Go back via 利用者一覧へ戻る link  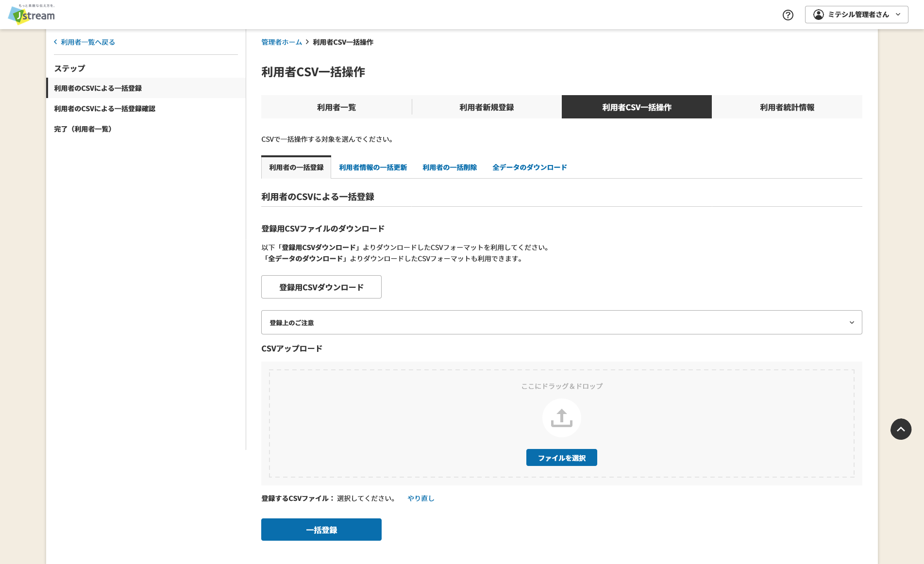click(88, 42)
